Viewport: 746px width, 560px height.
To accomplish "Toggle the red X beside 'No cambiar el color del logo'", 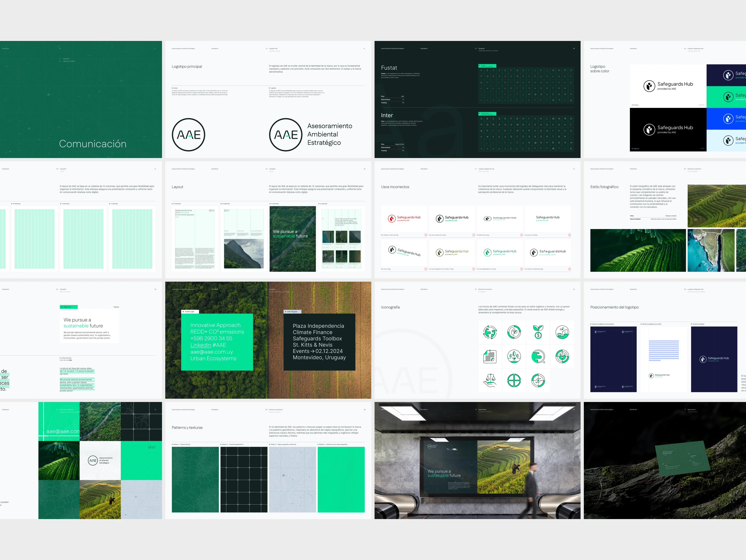I will click(426, 235).
